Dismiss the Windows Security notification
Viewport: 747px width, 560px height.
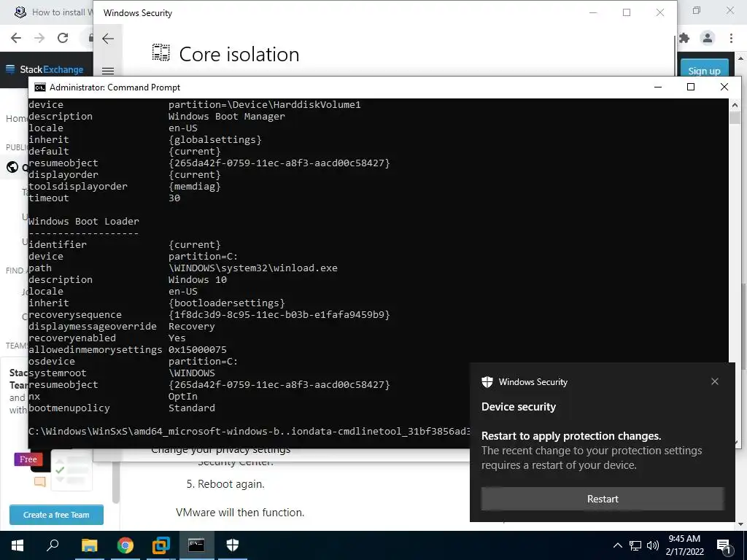pos(714,381)
